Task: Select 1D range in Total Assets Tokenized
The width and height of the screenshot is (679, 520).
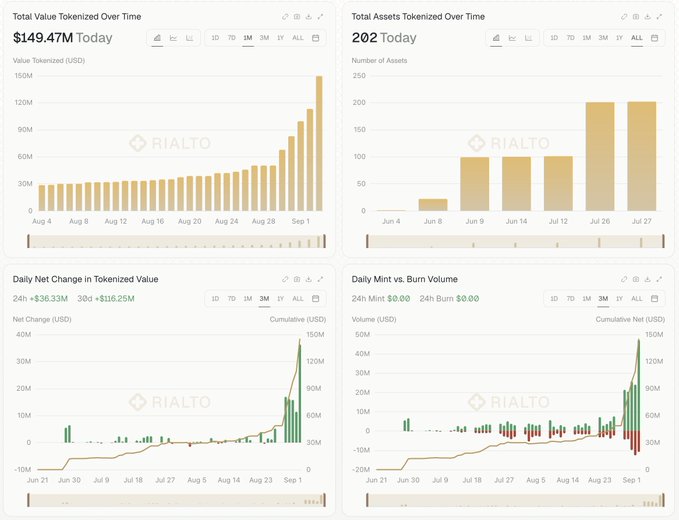Action: (554, 38)
